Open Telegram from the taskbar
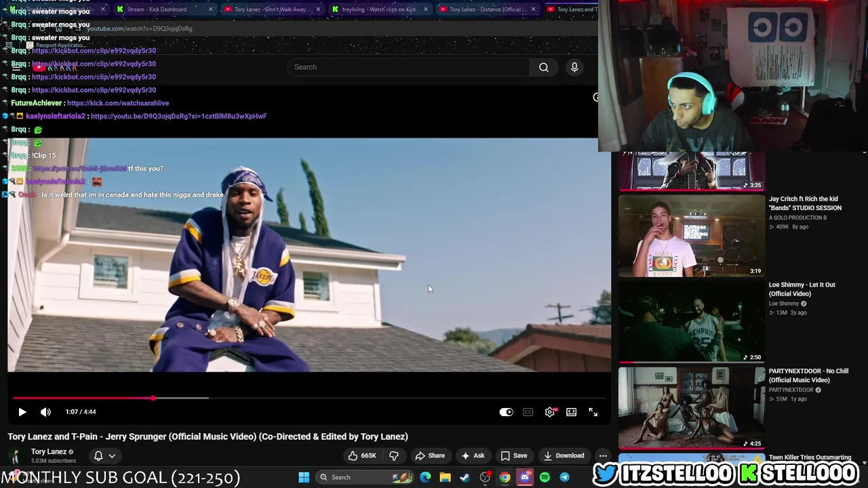Viewport: 868px width, 488px height. [564, 477]
